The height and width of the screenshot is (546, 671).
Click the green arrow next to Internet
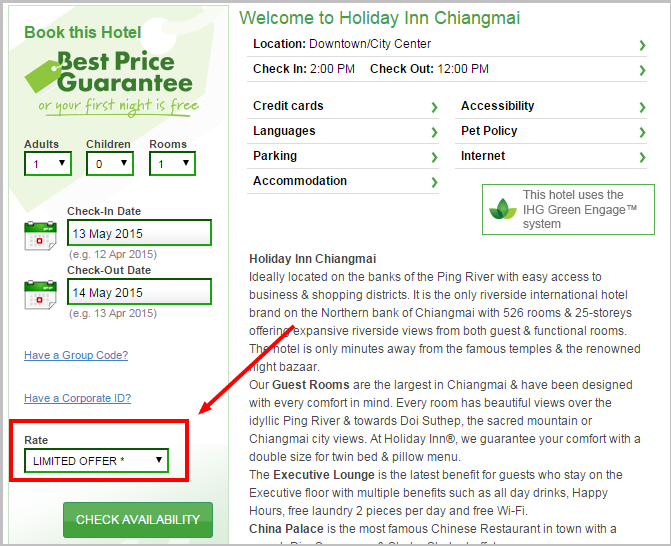(x=642, y=157)
